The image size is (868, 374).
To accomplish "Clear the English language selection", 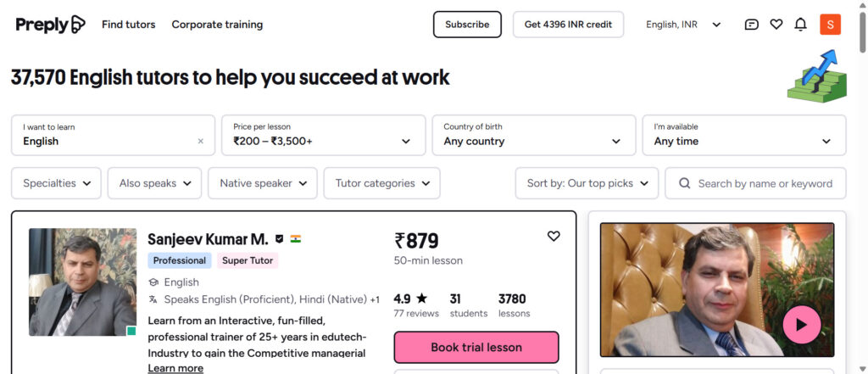I will point(201,142).
